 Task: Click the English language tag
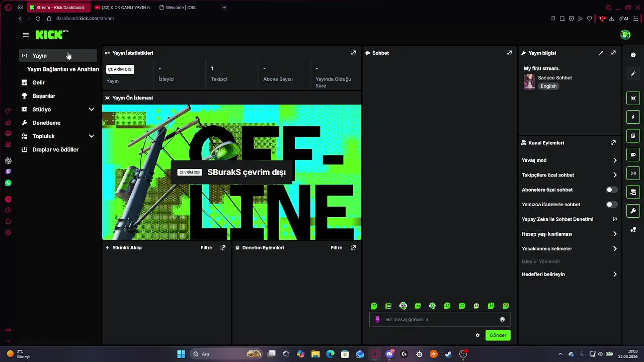(x=548, y=86)
